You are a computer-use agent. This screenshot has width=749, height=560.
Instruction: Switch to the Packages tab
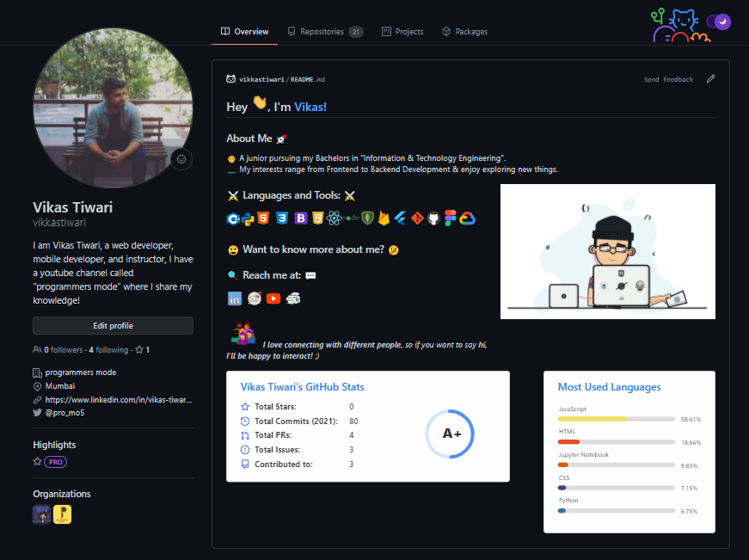(464, 31)
